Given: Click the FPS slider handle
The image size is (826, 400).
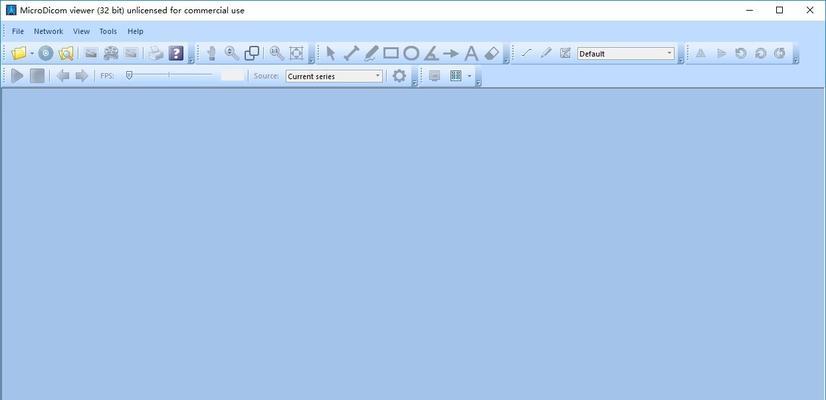Looking at the screenshot, I should 129,76.
